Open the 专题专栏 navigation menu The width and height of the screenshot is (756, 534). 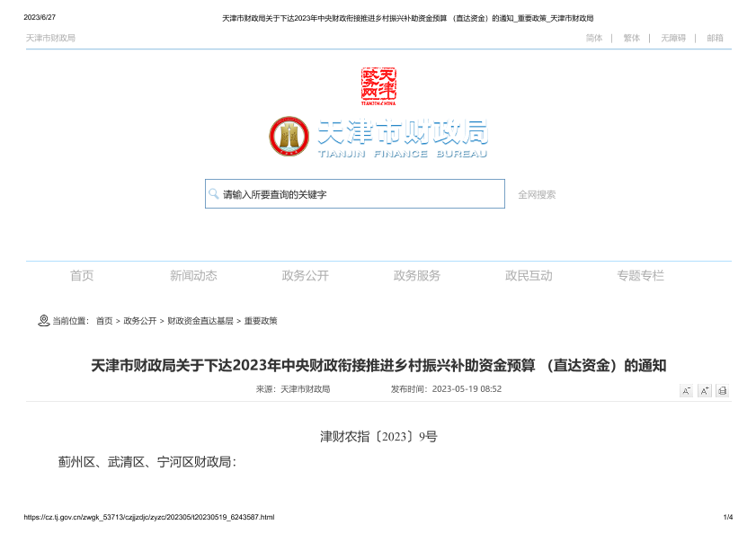click(x=640, y=275)
